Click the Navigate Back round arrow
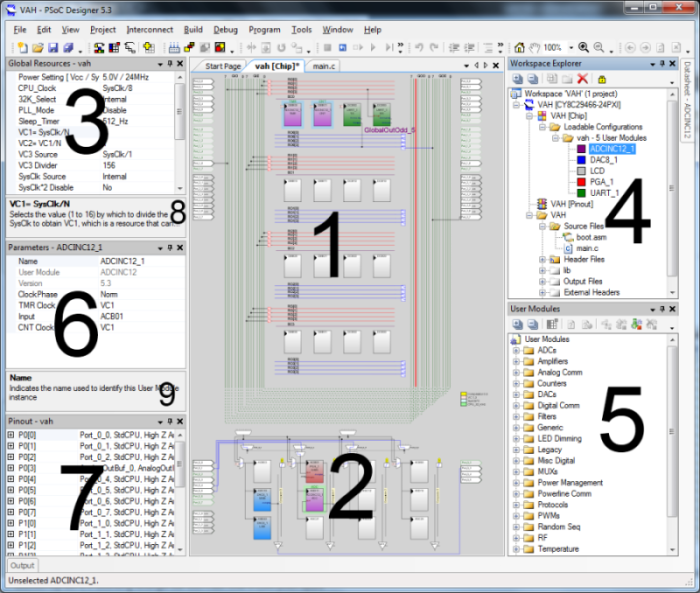 pos(630,47)
